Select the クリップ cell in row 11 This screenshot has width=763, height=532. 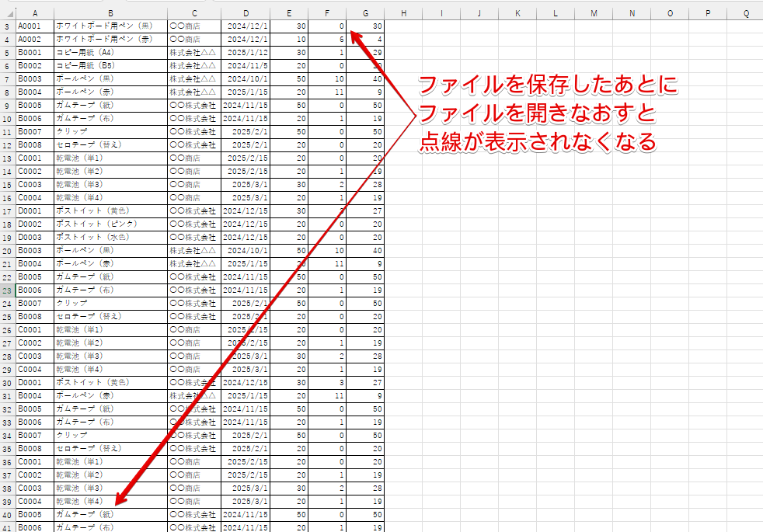click(109, 131)
